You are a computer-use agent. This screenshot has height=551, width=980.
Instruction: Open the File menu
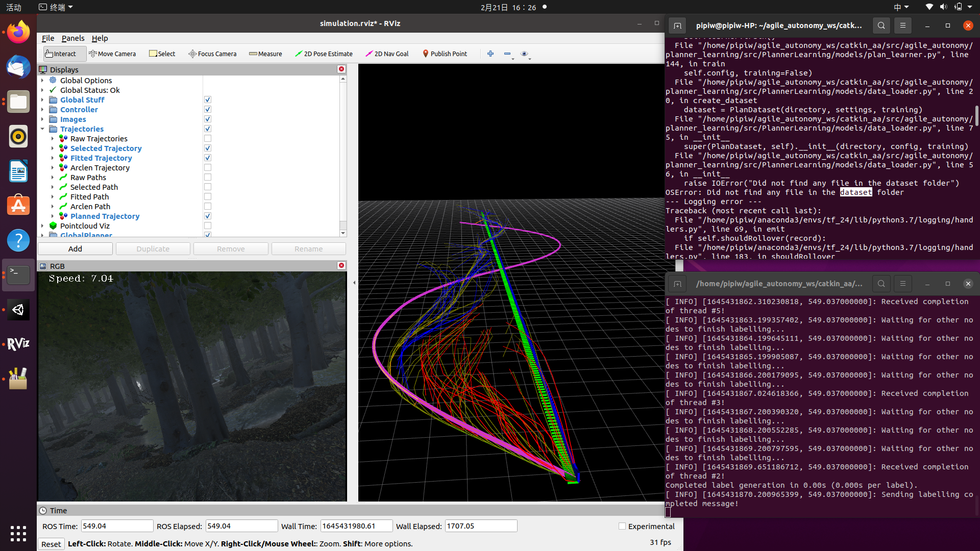(48, 38)
